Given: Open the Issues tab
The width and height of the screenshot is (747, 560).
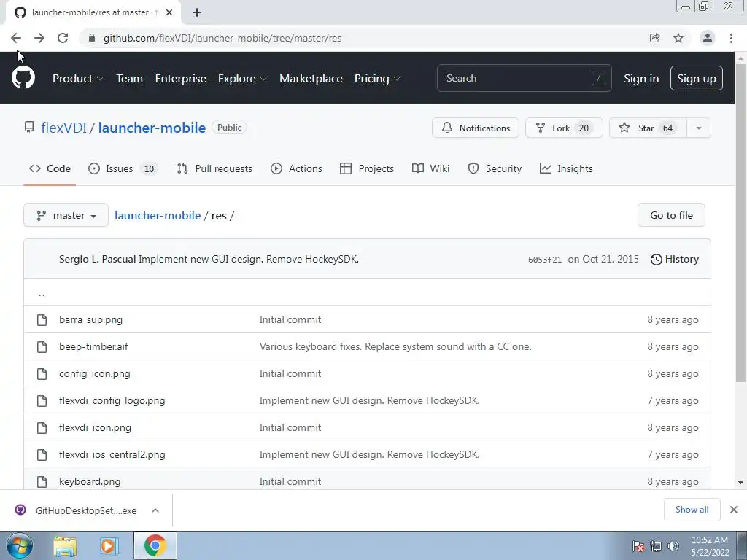Looking at the screenshot, I should (x=123, y=168).
